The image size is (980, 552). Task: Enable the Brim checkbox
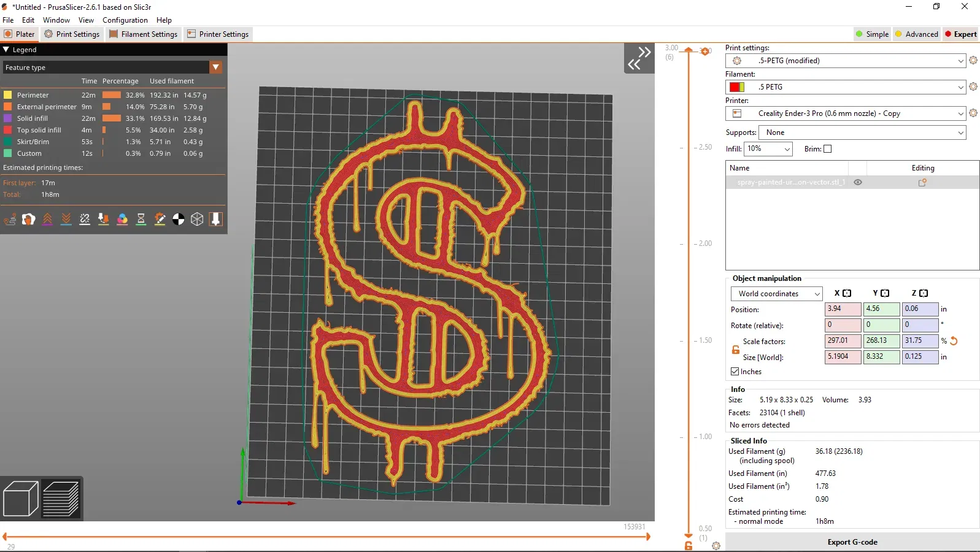(x=827, y=148)
